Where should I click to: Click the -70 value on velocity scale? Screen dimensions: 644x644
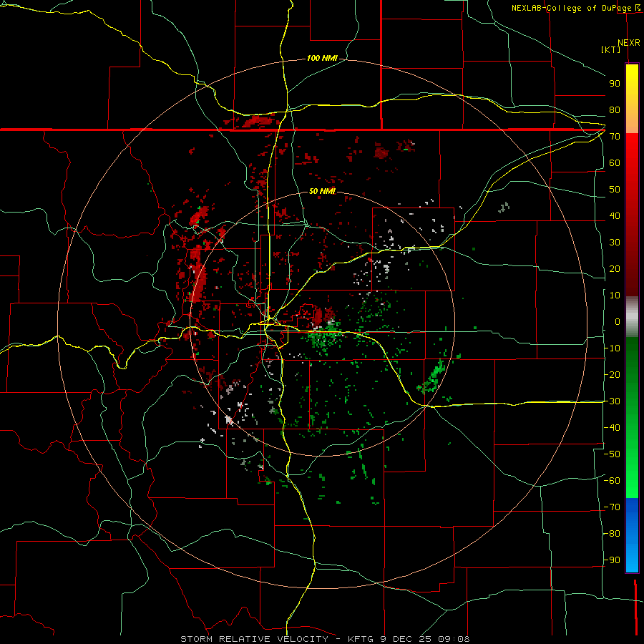(x=612, y=507)
